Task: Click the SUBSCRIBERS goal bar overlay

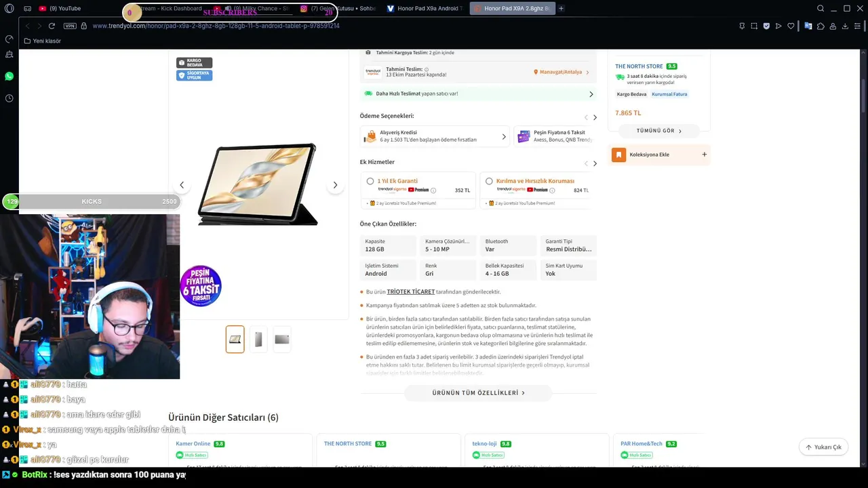Action: (x=231, y=12)
